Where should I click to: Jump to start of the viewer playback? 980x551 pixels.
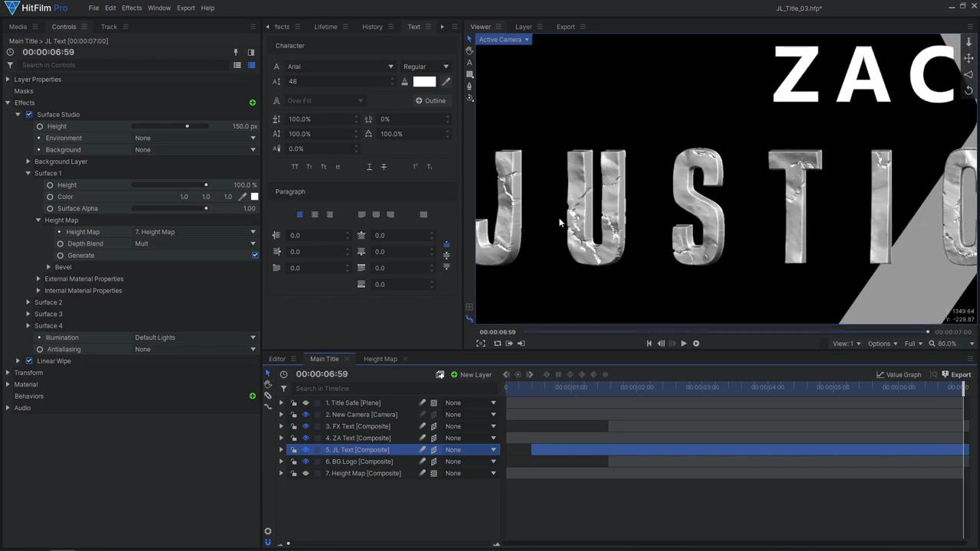click(x=649, y=344)
